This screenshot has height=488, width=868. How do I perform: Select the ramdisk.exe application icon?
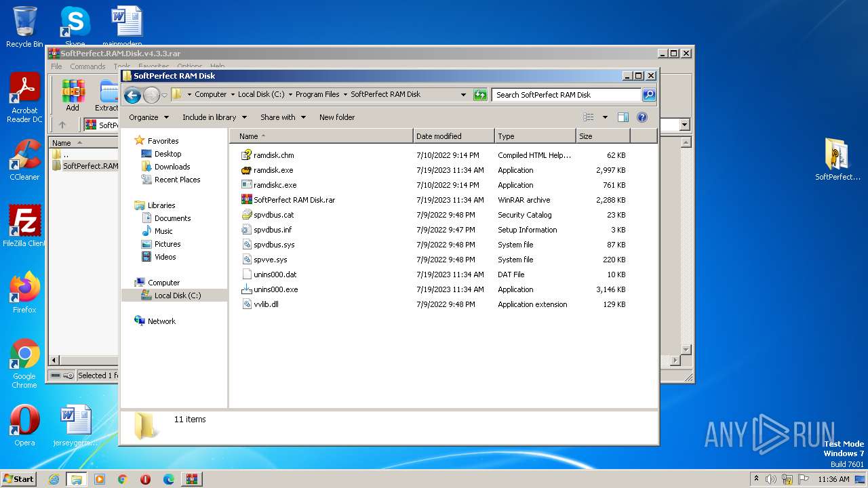click(247, 170)
